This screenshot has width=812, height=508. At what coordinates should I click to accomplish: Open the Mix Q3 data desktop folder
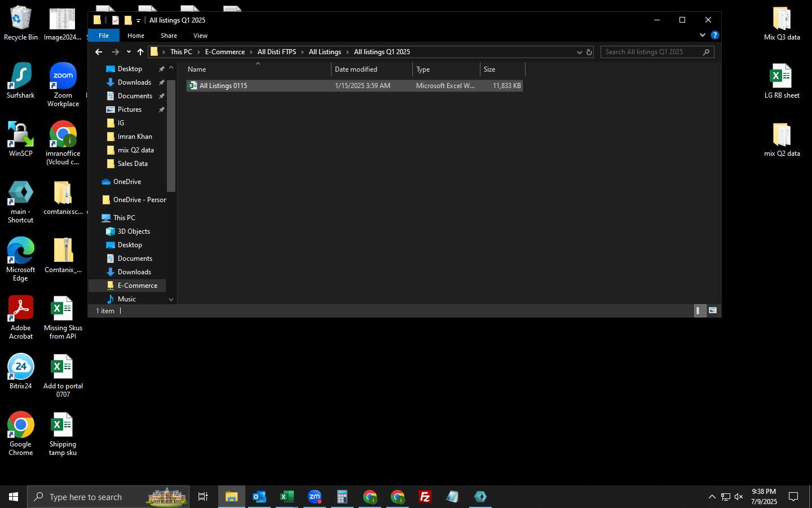click(782, 23)
